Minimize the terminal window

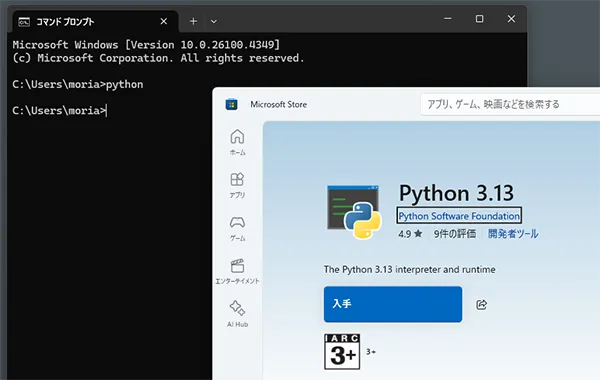pos(447,18)
